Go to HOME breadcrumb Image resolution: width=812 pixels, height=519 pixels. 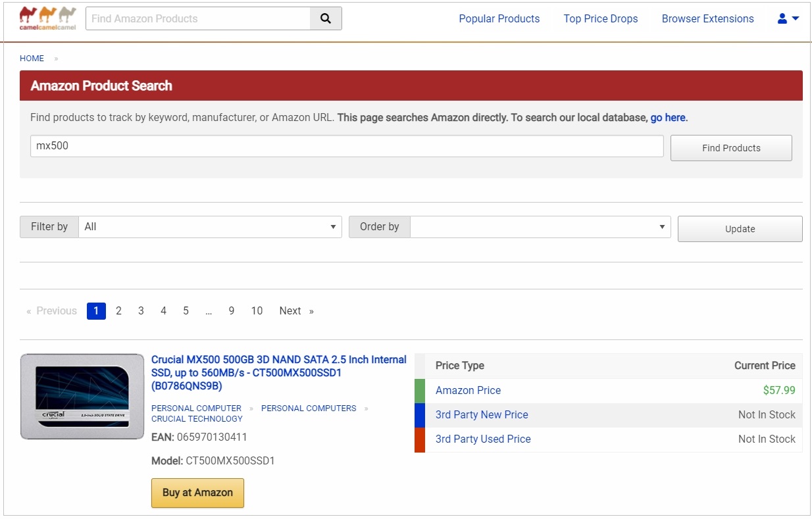(x=32, y=59)
